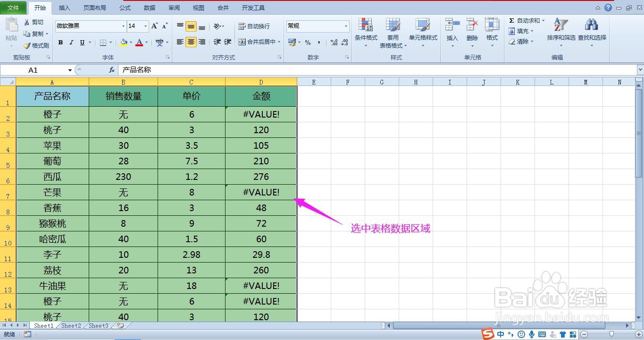Open Cell Styles (单元格样式)
Screen dimensions: 644x340
[x=421, y=33]
